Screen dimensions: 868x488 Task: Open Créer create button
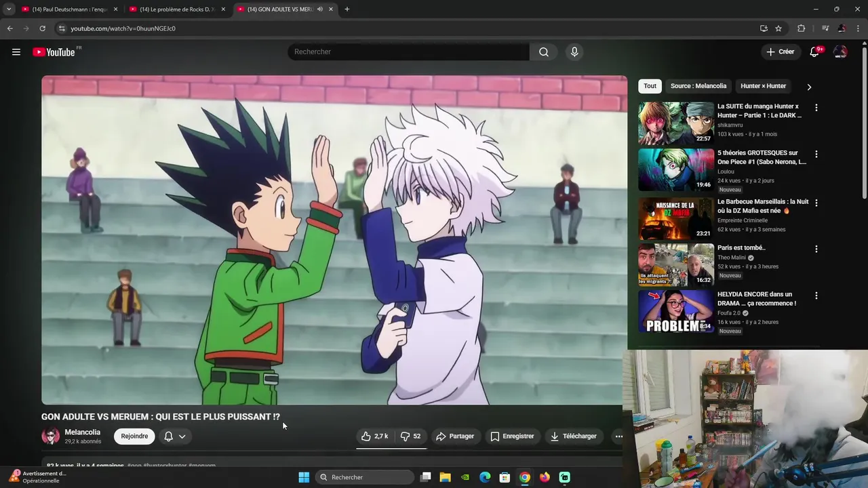[780, 52]
